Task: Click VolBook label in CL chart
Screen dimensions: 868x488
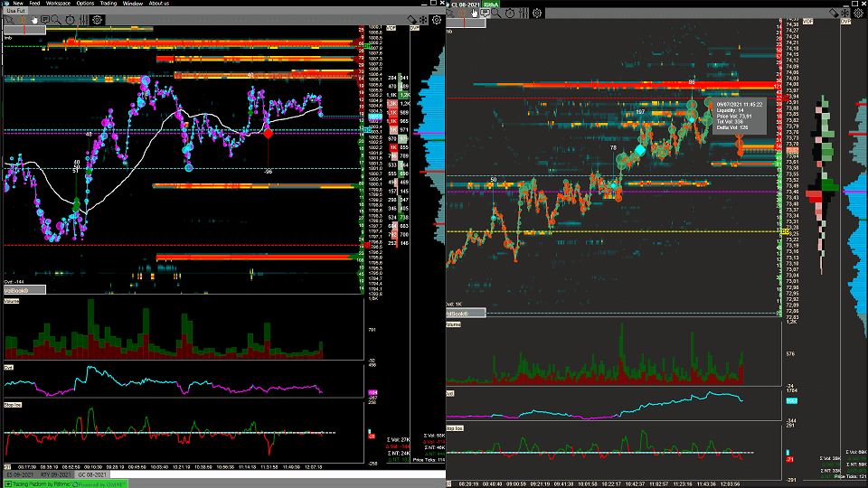Action: tap(466, 314)
